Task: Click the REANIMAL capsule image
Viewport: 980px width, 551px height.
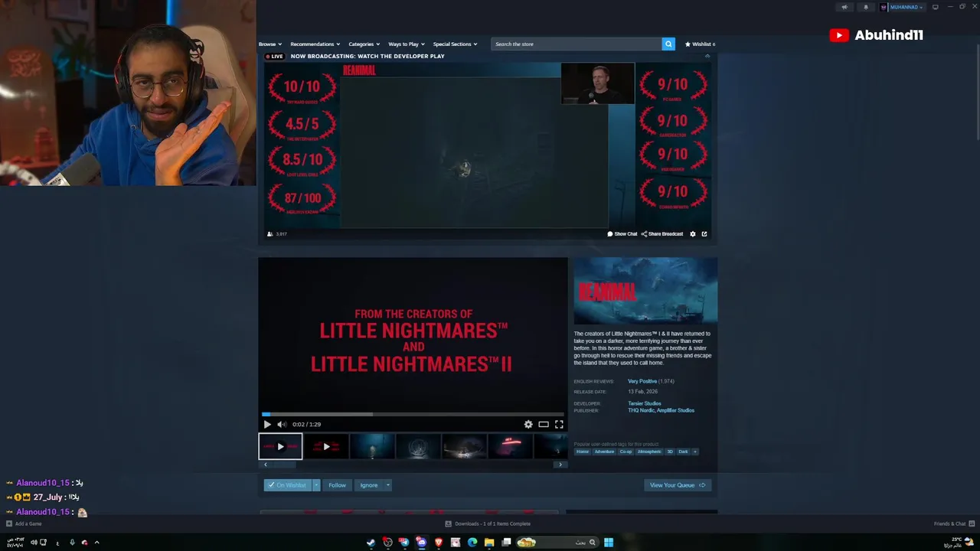Action: (x=645, y=291)
